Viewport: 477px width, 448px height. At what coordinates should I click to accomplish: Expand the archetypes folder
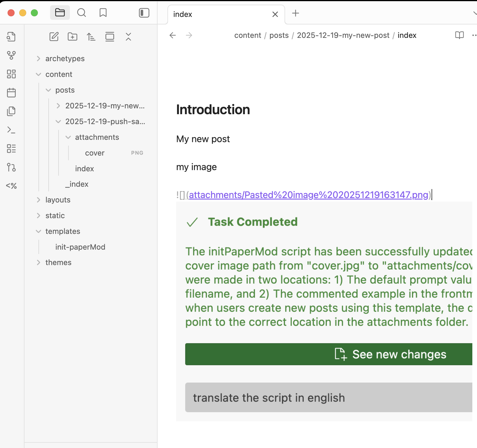(x=65, y=59)
